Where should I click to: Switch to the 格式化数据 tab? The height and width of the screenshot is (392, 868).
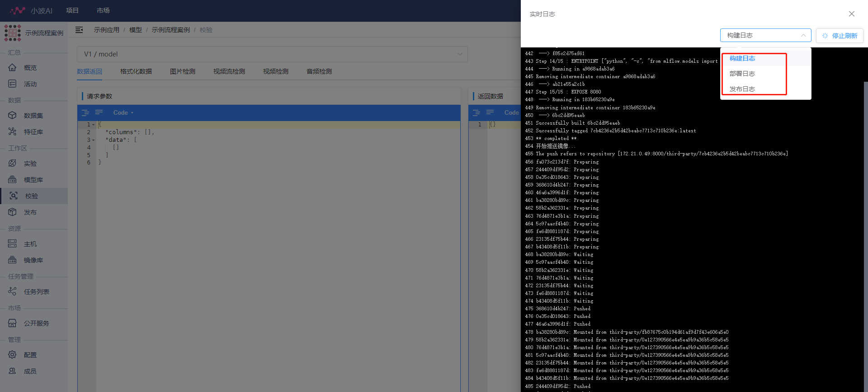(136, 71)
